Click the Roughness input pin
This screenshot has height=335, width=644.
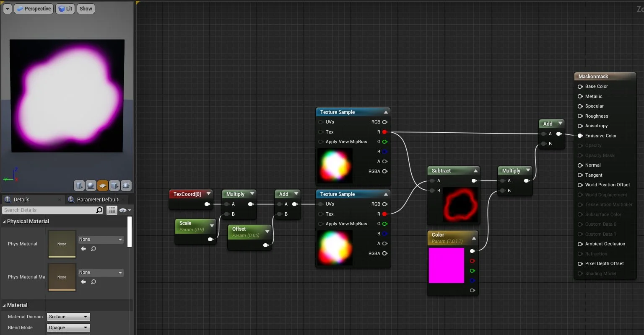(x=580, y=116)
